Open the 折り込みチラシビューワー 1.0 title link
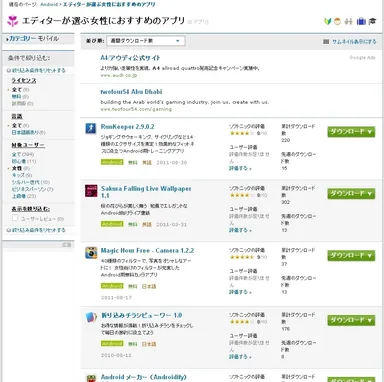The height and width of the screenshot is (382, 384). [x=142, y=315]
